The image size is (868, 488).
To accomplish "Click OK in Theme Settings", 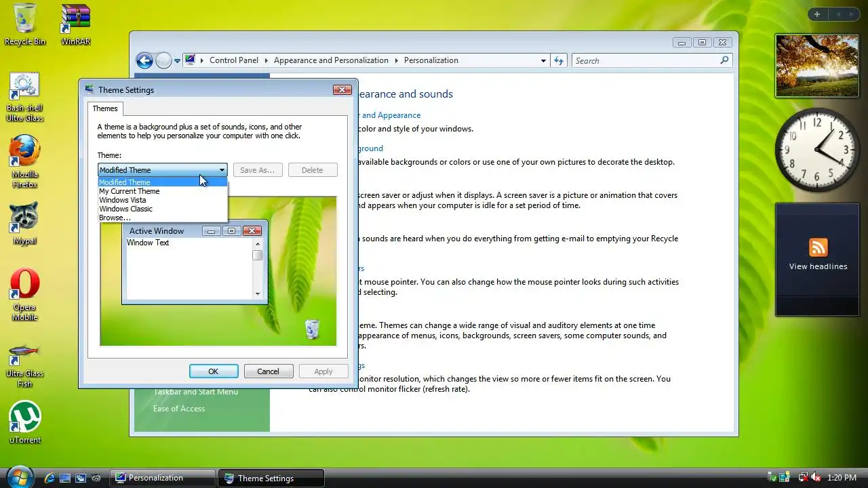I will (x=214, y=371).
